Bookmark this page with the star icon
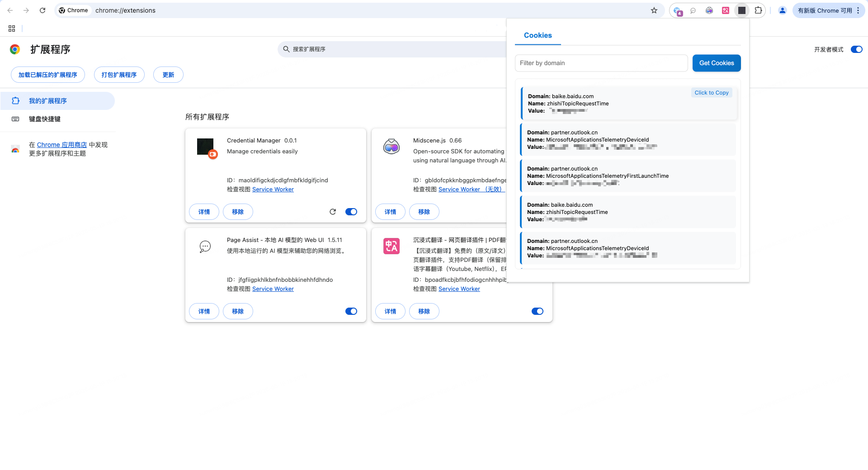Image resolution: width=868 pixels, height=470 pixels. (654, 10)
